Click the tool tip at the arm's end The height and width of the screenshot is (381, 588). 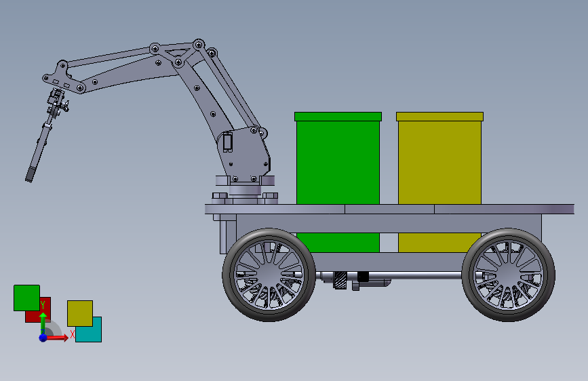click(x=30, y=175)
